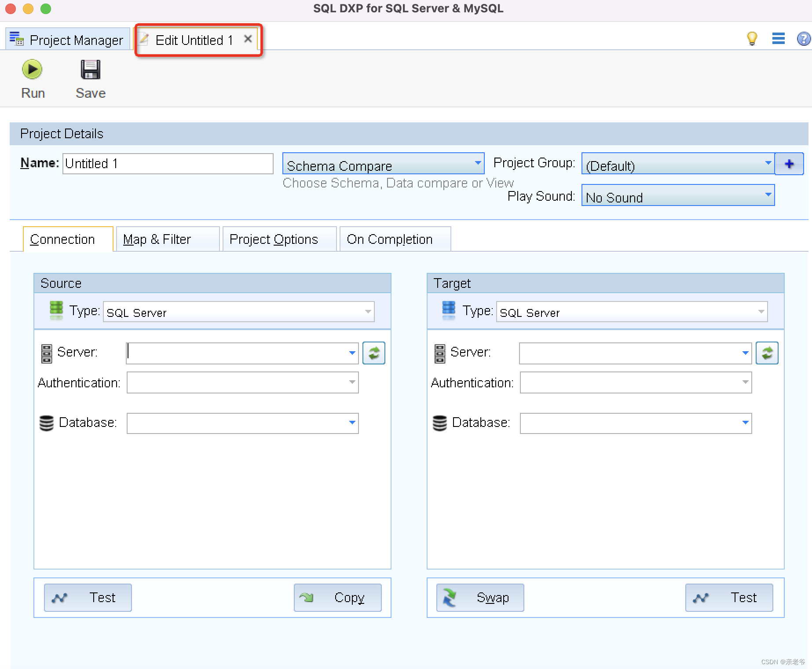Expand Source Server dropdown arrow

coord(352,353)
